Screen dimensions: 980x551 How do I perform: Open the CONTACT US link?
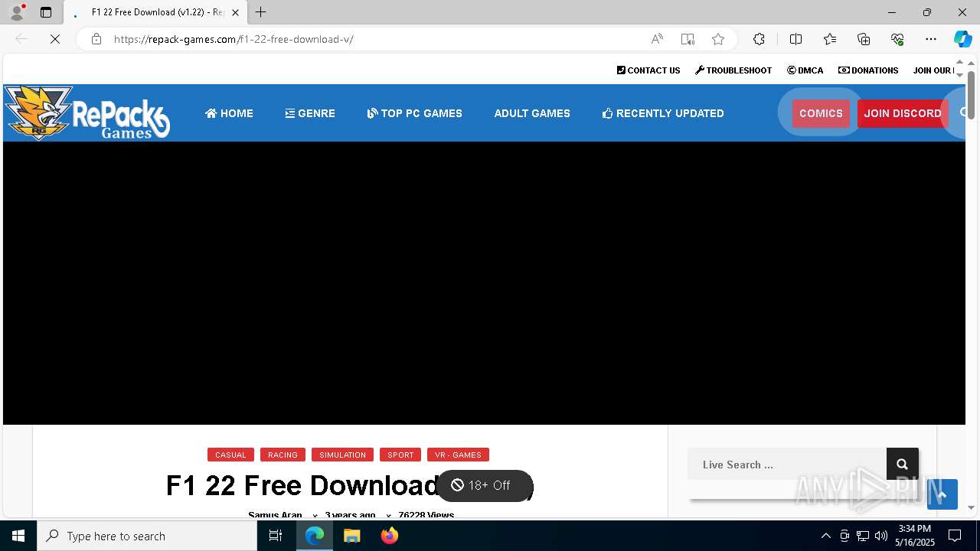(648, 70)
